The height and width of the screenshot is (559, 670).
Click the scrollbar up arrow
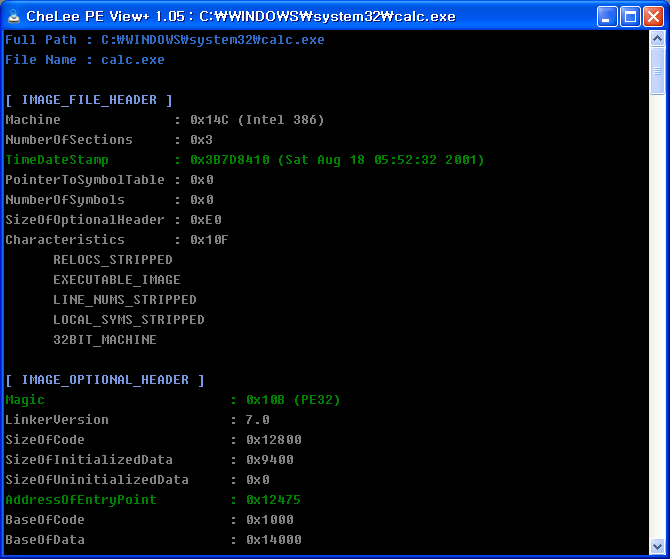[657, 39]
